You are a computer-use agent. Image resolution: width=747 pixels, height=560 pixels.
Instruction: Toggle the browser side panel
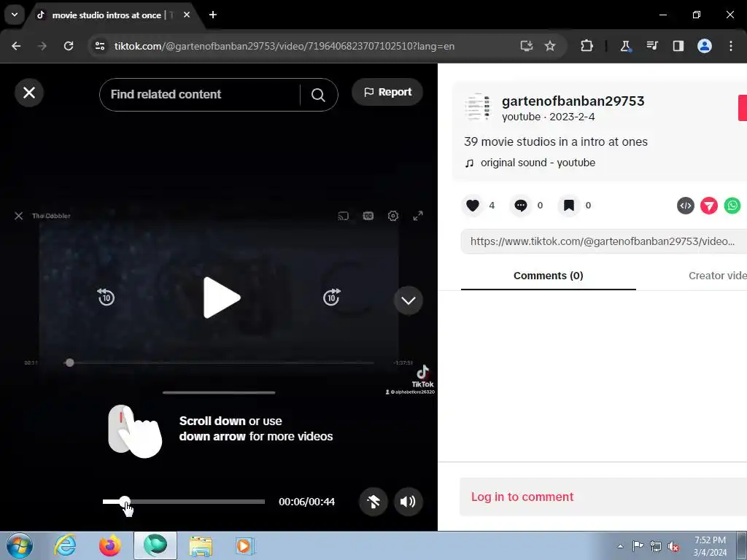pyautogui.click(x=678, y=46)
